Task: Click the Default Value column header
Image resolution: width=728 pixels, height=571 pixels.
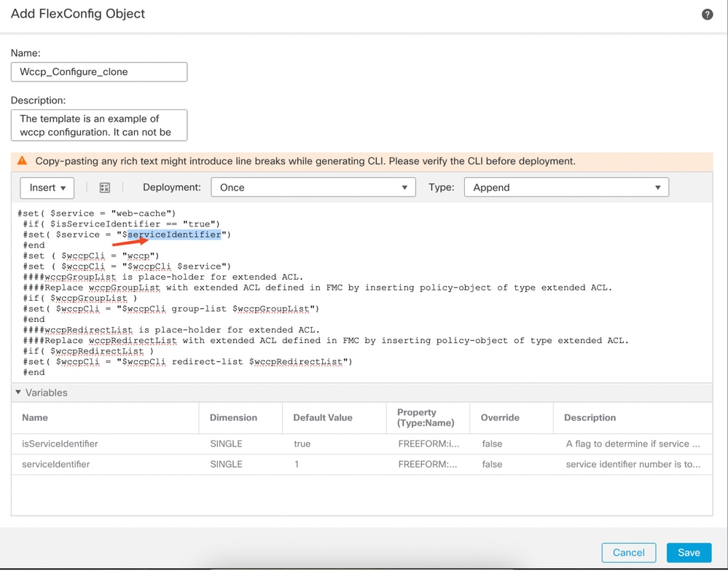Action: [323, 417]
